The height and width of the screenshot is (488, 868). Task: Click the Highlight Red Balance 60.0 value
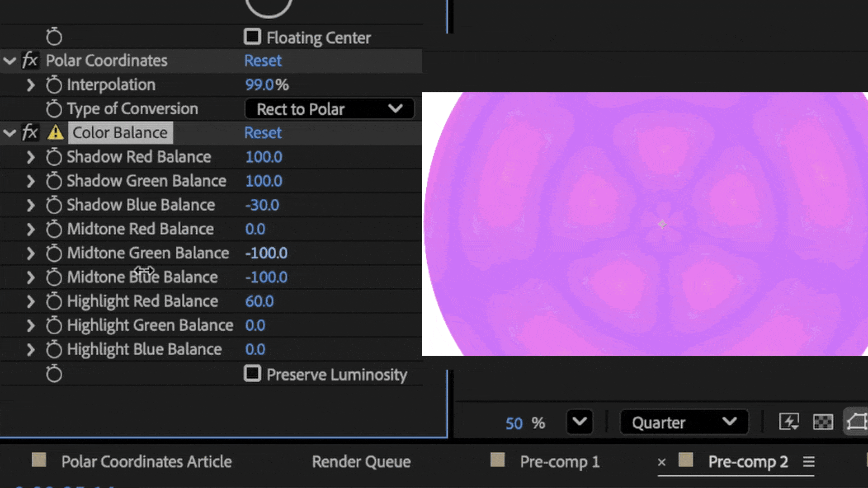[259, 301]
